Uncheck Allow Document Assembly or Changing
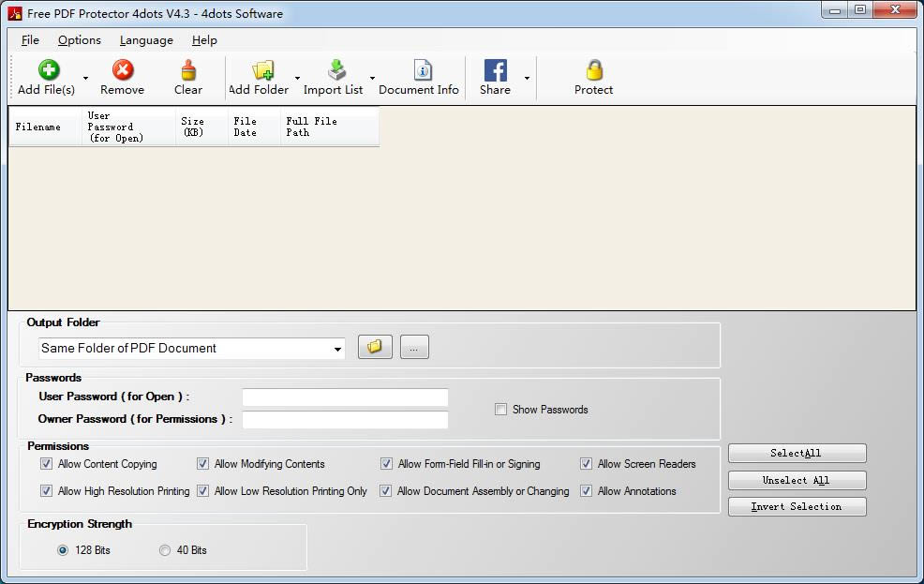Image resolution: width=924 pixels, height=584 pixels. point(385,490)
